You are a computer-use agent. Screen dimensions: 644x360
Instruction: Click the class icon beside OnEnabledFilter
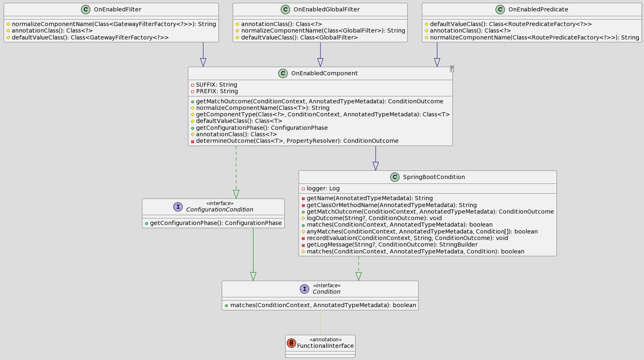pyautogui.click(x=86, y=9)
